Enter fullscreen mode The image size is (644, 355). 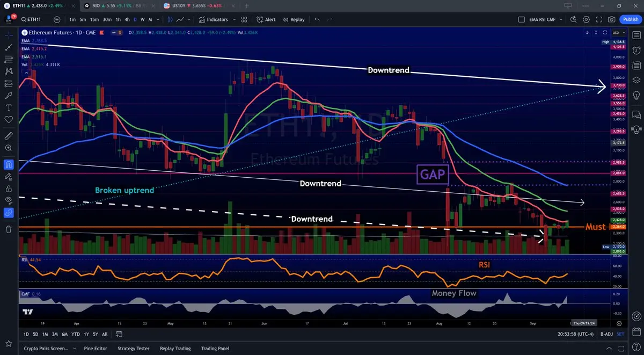599,19
